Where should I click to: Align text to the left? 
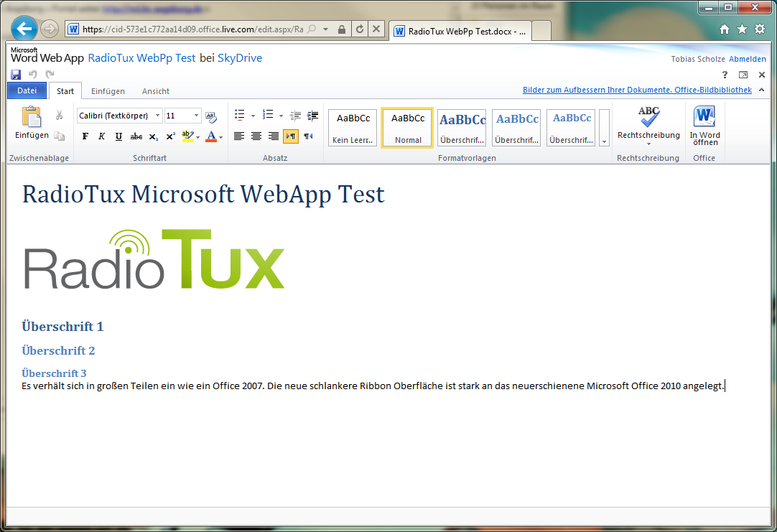coord(239,136)
